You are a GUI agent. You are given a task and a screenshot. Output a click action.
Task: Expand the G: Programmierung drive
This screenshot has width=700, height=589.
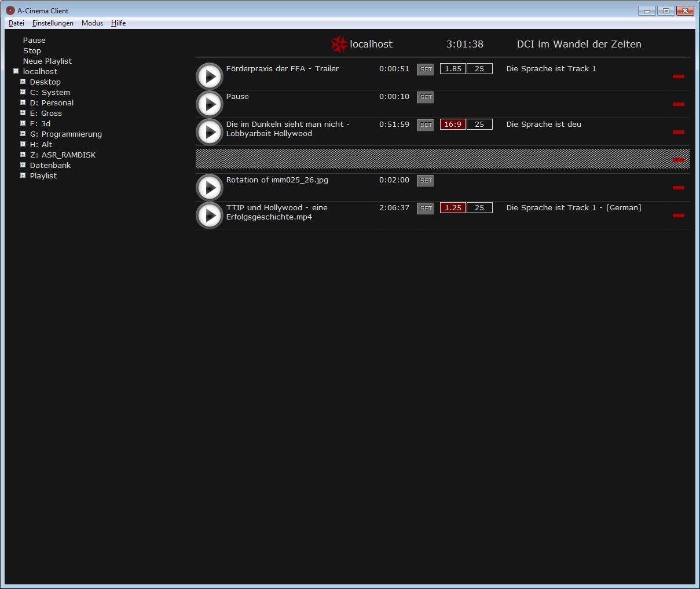tap(23, 134)
